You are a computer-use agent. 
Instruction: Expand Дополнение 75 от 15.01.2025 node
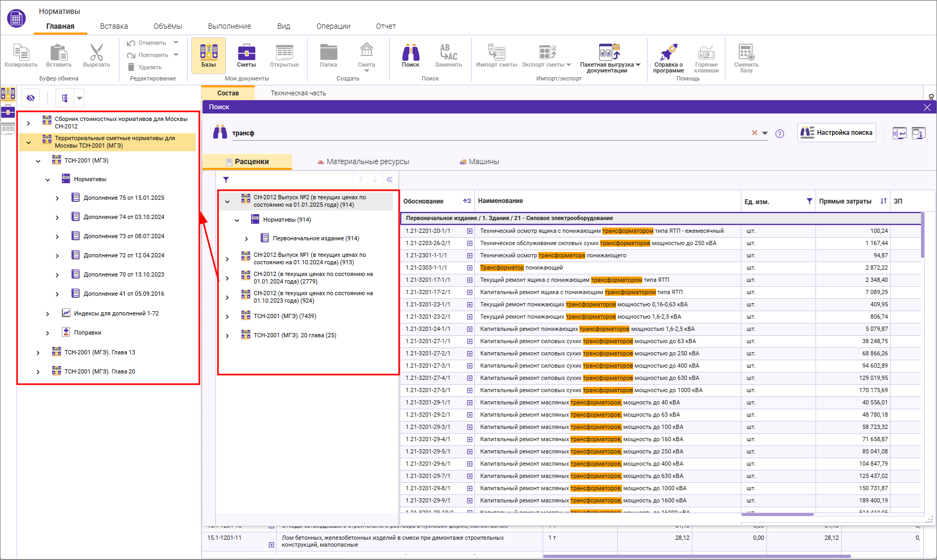pos(58,198)
